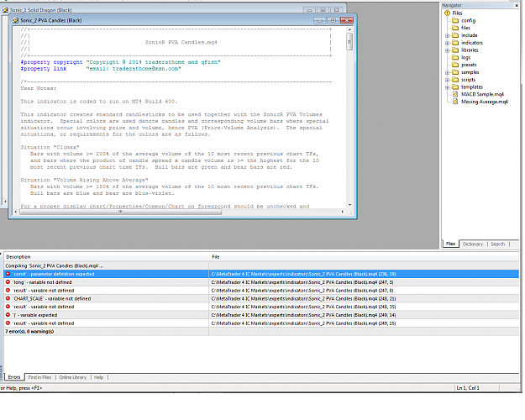Select the logs folder icon
525x420 pixels.
click(x=455, y=57)
